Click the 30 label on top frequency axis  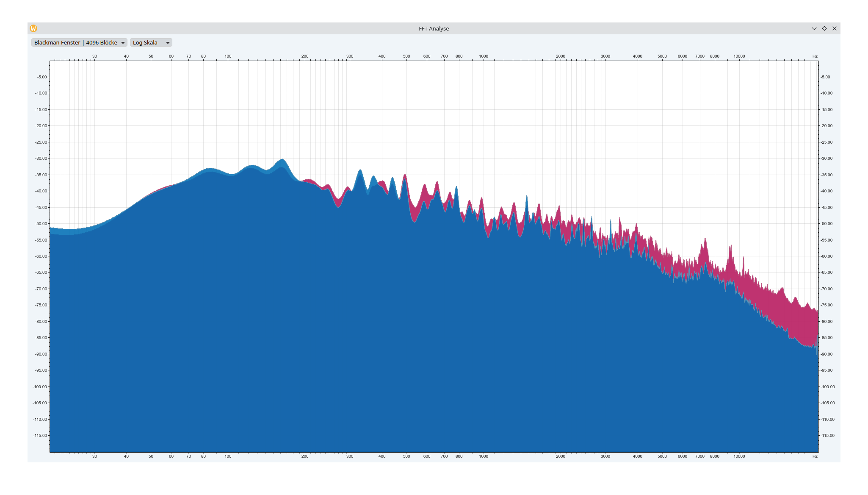[94, 56]
